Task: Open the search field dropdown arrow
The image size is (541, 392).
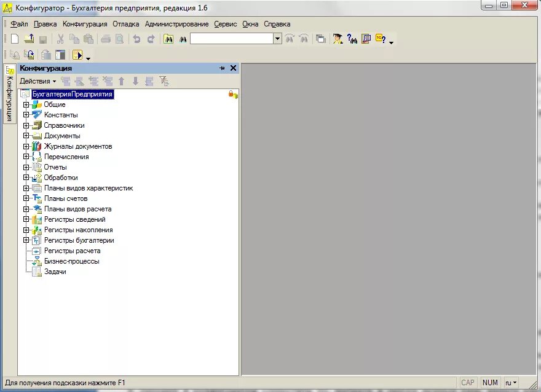Action: pos(277,39)
